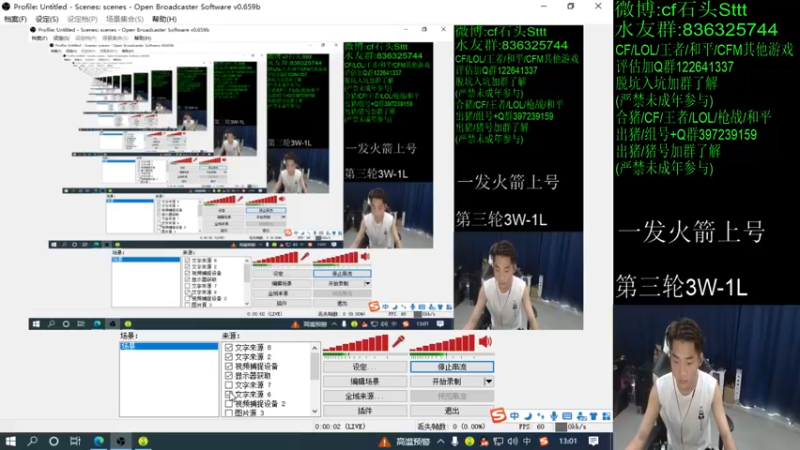Screen dimensions: 800x450
Task: Open the toolbox grid icon on IME bar
Action: (606, 416)
